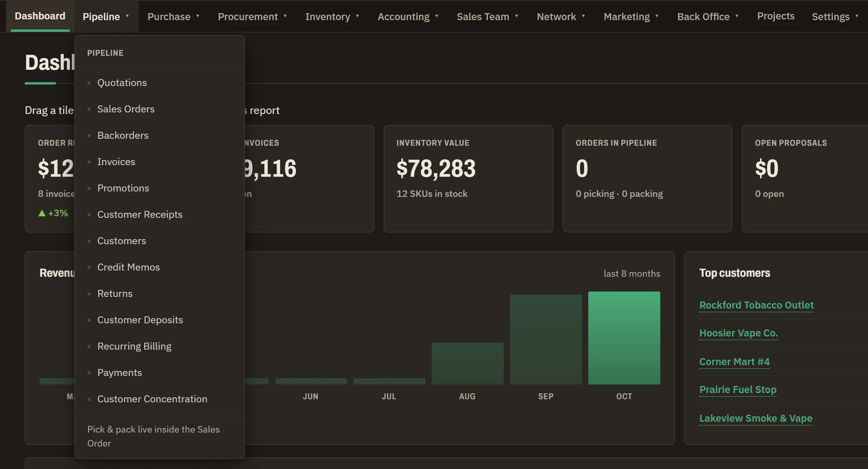Open the Accounting dropdown
Viewport: 868px width, 469px height.
[x=408, y=16]
